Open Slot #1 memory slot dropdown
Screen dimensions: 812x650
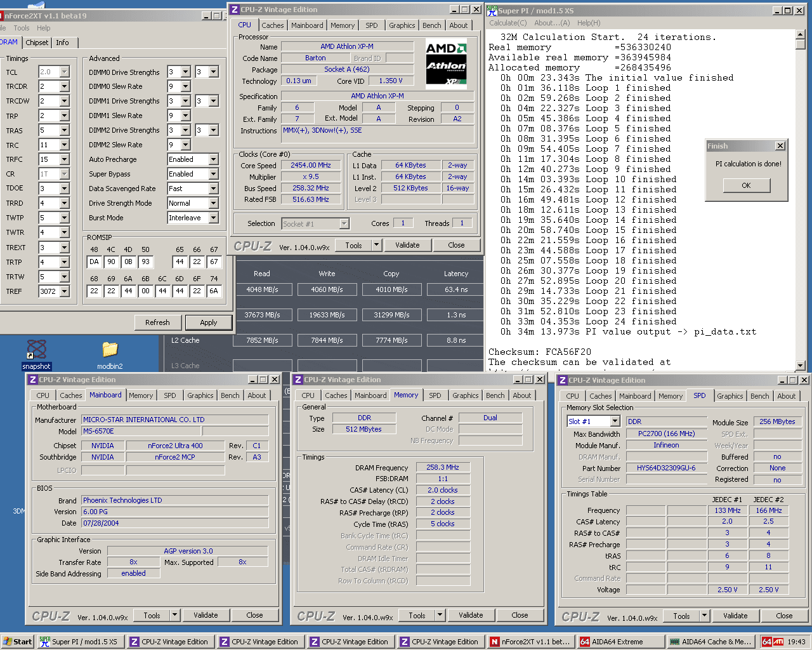point(615,421)
